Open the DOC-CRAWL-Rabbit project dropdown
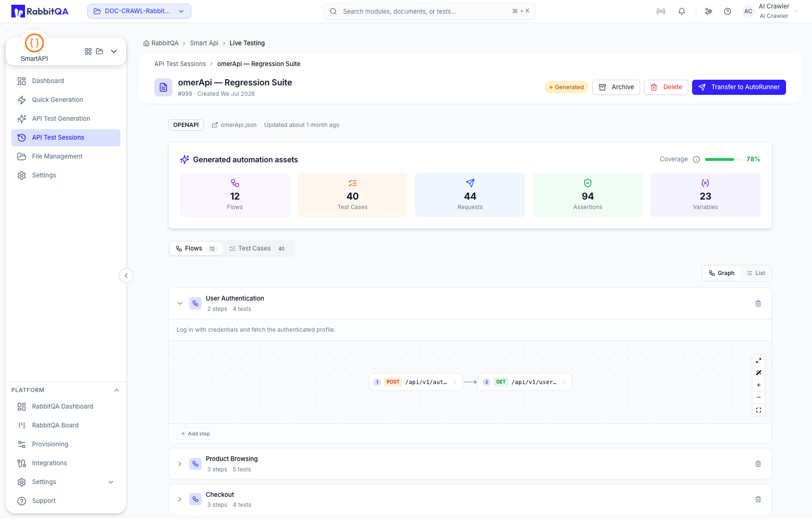 pyautogui.click(x=139, y=11)
